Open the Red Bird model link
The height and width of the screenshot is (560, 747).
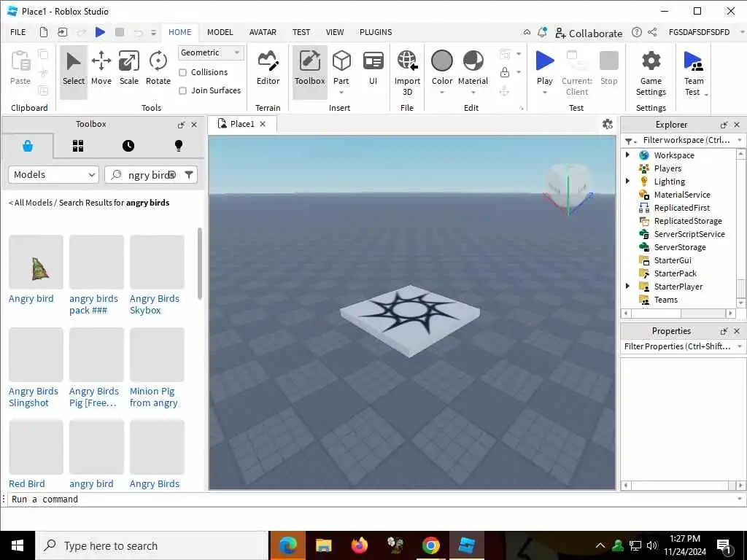27,484
